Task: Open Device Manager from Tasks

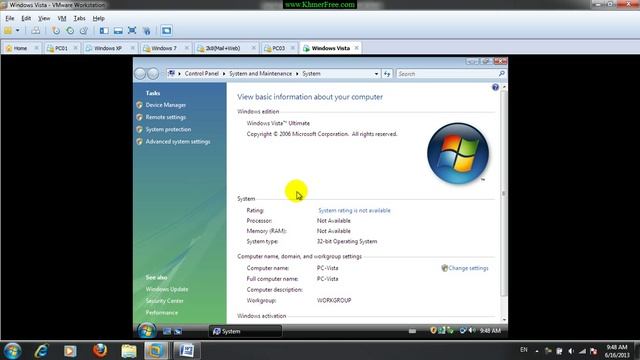Action: point(166,105)
